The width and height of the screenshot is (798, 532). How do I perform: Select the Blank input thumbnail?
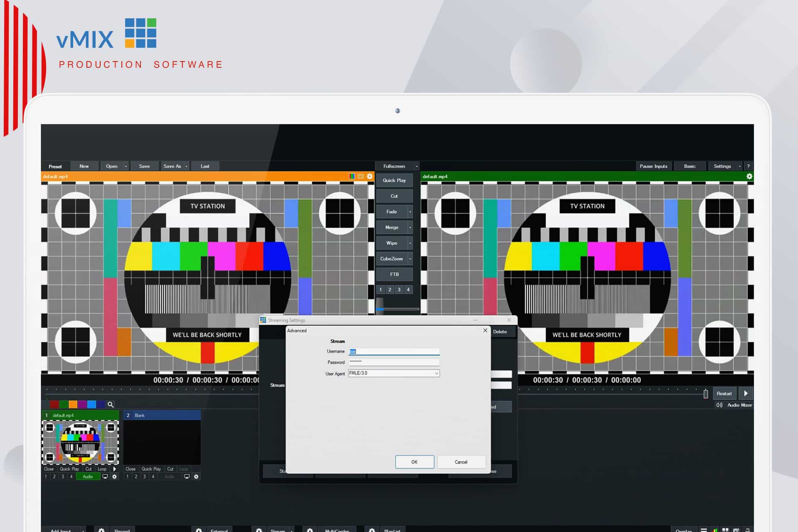(162, 442)
